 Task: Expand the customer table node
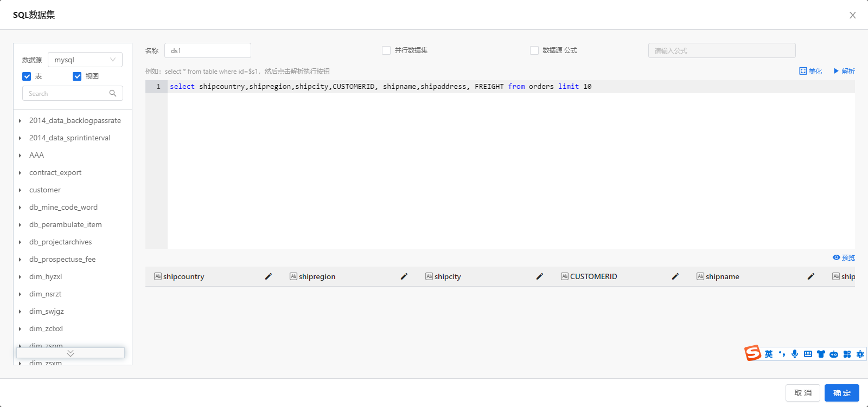[x=20, y=190]
